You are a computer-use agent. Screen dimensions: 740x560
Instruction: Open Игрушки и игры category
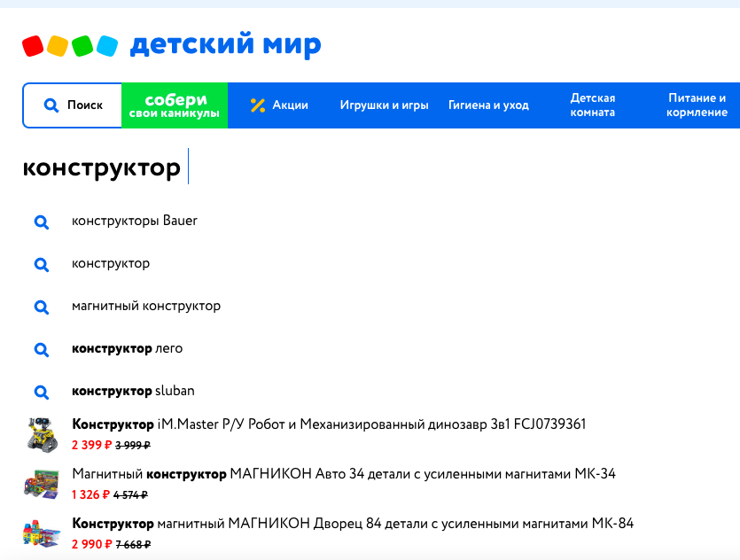pyautogui.click(x=384, y=105)
